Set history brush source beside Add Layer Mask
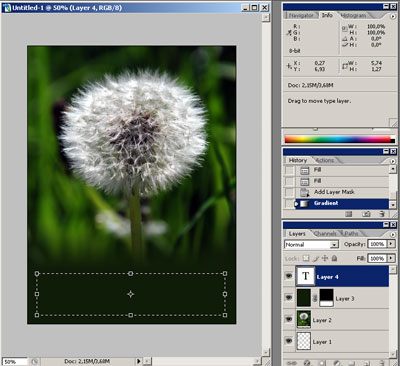400x366 pixels. click(x=290, y=192)
